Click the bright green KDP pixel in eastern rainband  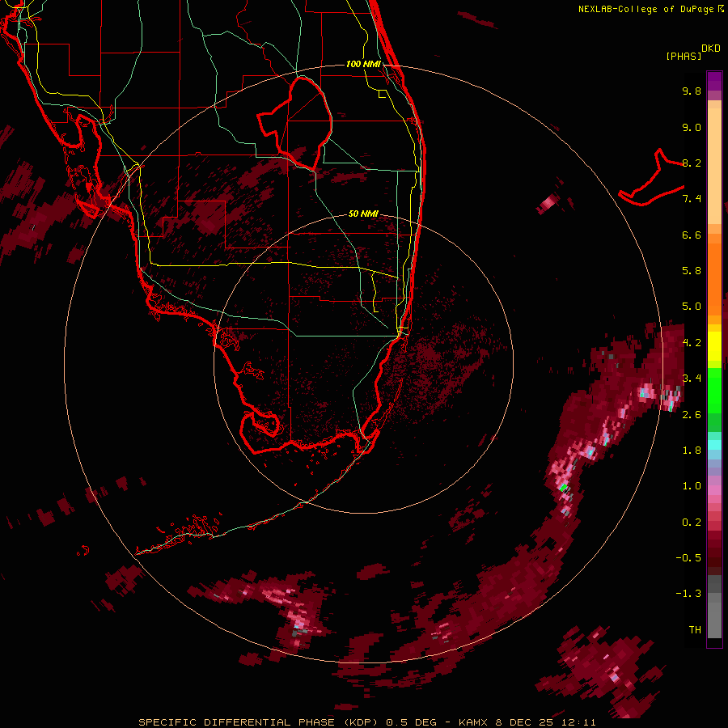563,488
